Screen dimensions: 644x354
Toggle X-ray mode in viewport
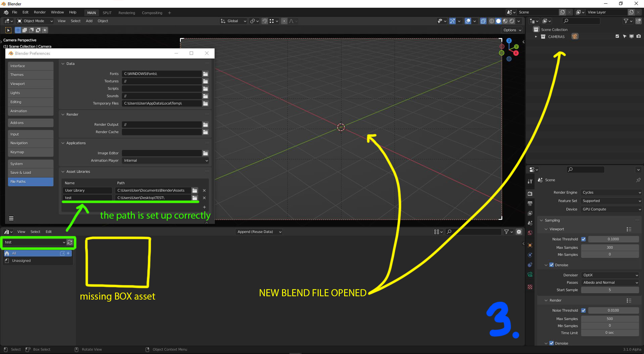coord(483,21)
